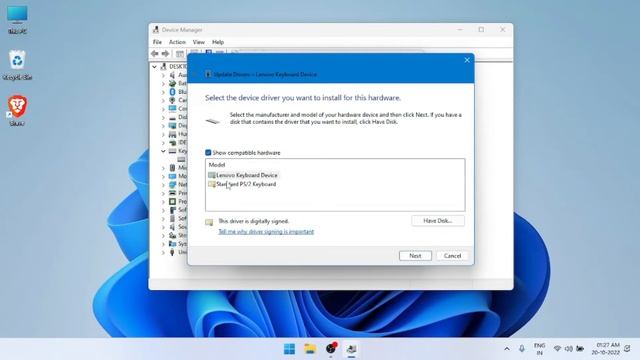
Task: Click the Next button
Action: [415, 256]
